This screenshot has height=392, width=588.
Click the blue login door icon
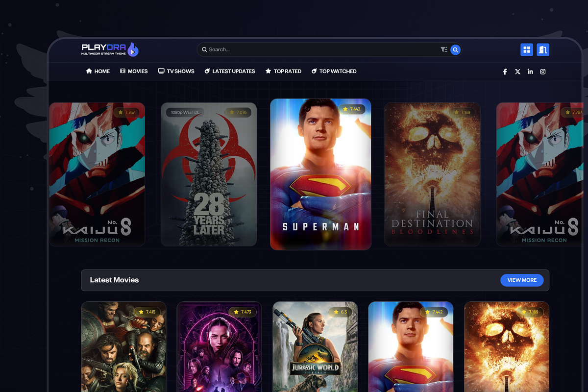(x=543, y=49)
